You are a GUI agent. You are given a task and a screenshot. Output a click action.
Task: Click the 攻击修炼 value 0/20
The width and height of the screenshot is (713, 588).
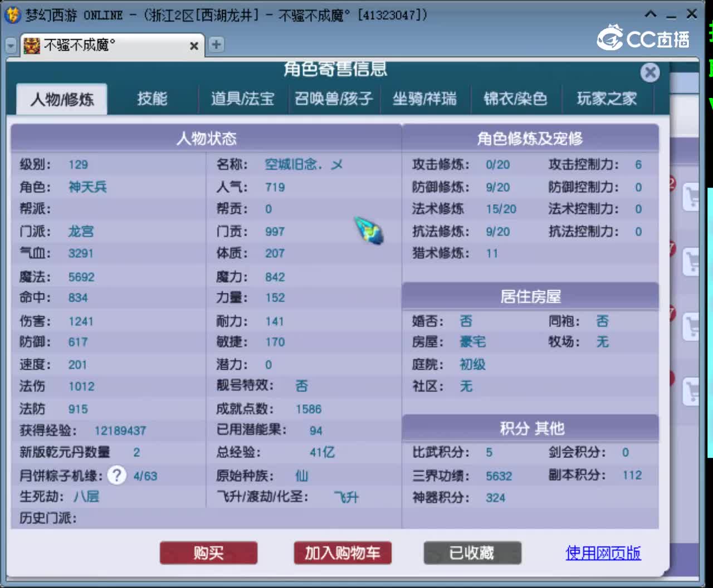pos(498,165)
